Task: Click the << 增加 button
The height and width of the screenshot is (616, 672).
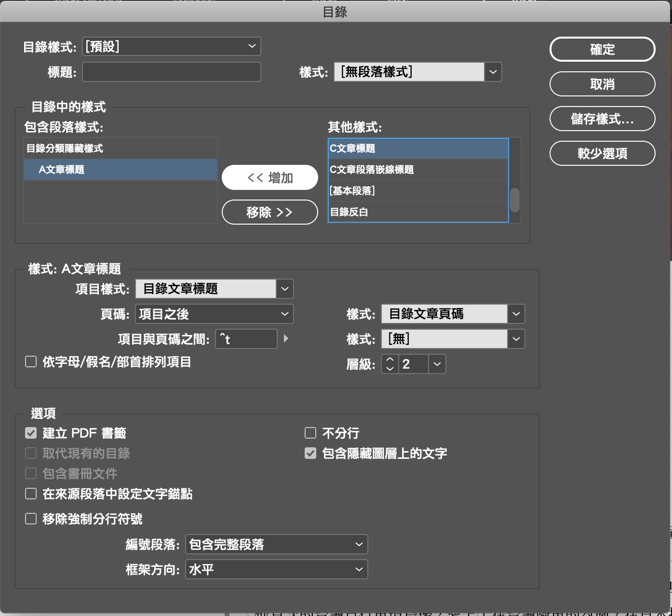Action: (x=269, y=178)
